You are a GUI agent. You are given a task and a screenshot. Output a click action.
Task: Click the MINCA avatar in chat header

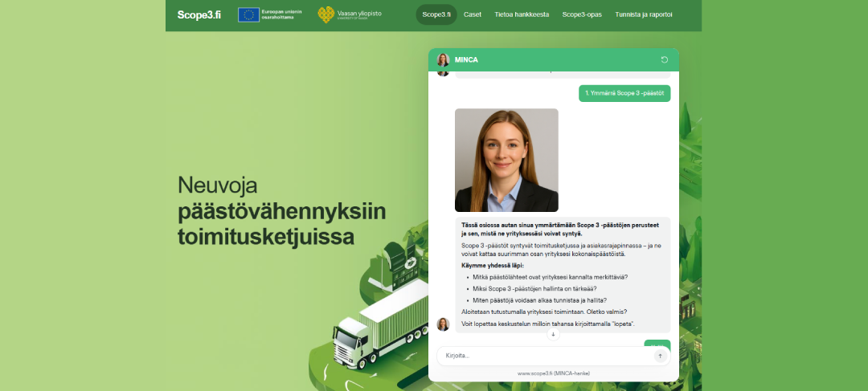point(443,59)
